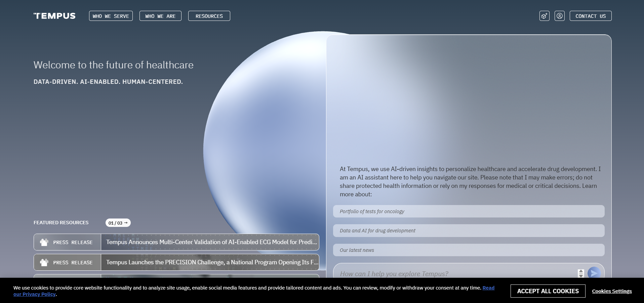Click the Welcome to the future of healthcare heading
Image resolution: width=644 pixels, height=303 pixels.
point(114,65)
